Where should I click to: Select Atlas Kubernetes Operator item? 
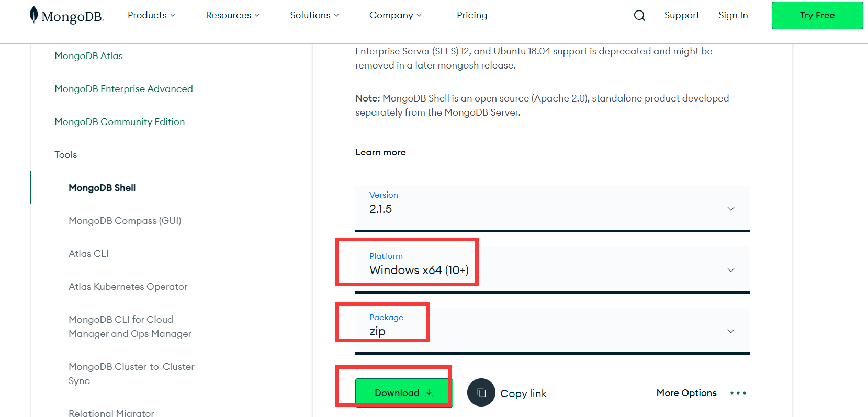128,287
